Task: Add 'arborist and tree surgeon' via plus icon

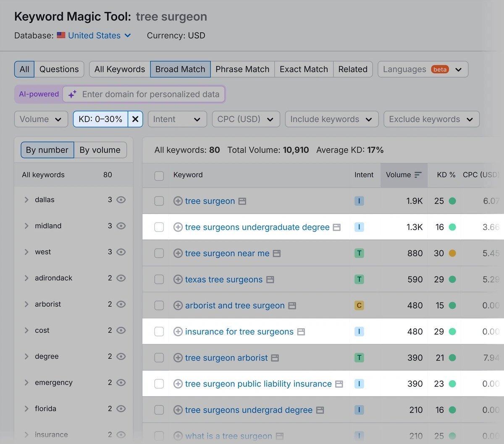Action: pos(178,306)
